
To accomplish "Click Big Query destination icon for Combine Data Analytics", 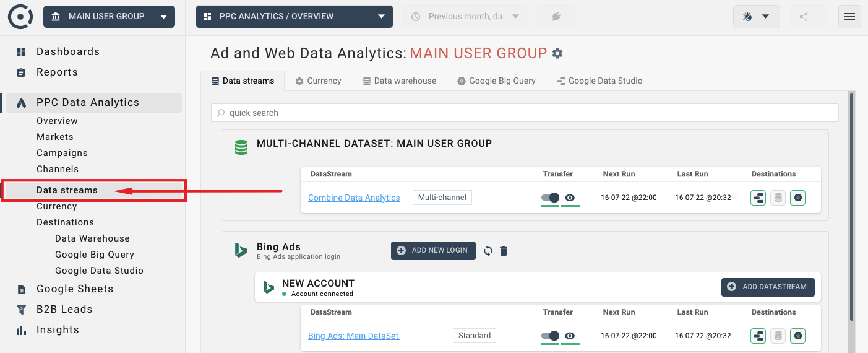I will [x=798, y=198].
